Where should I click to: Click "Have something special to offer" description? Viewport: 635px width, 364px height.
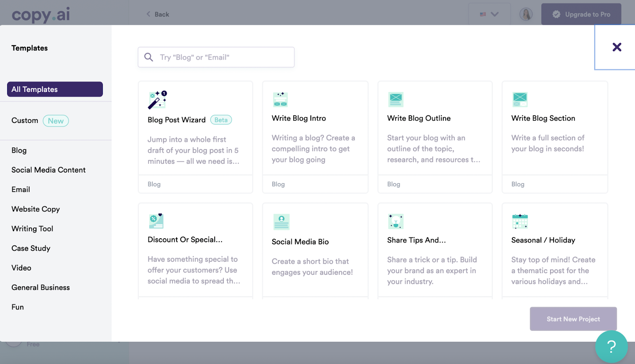[x=194, y=270]
